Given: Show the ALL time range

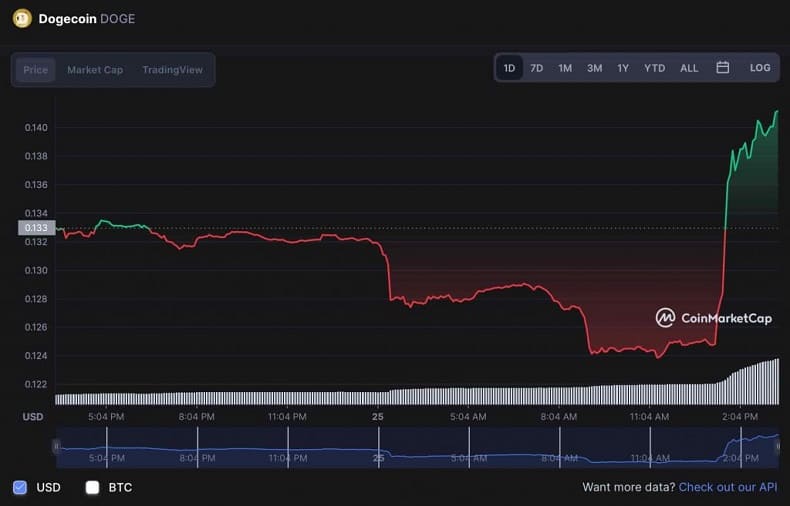Looking at the screenshot, I should 689,68.
